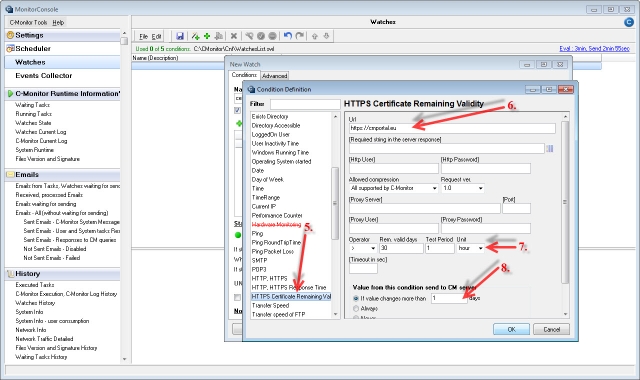This screenshot has width=640, height=380.
Task: Click the Save icon in Watches toolbar
Action: coord(180,36)
